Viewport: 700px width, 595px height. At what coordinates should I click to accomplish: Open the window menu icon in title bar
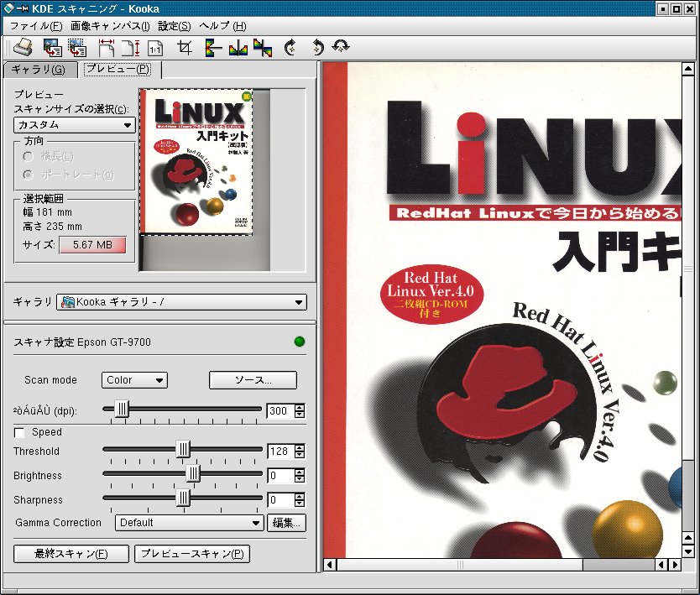[9, 8]
